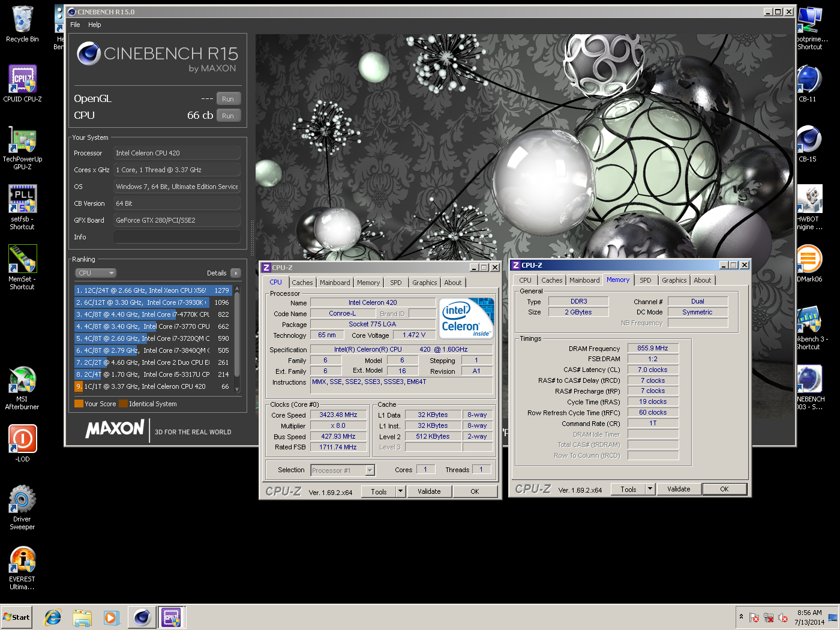Click the Start button
840x630 pixels.
click(17, 617)
